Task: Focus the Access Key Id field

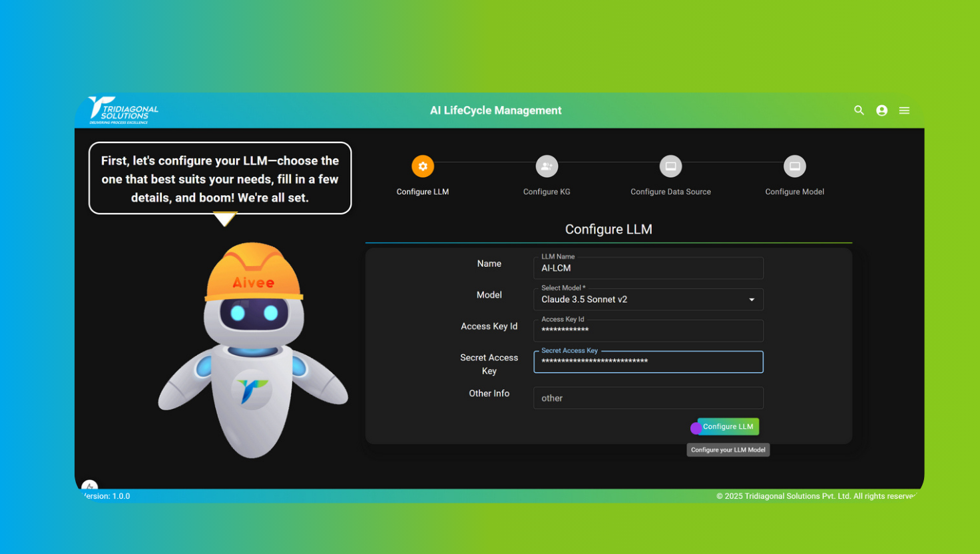Action: [648, 331]
